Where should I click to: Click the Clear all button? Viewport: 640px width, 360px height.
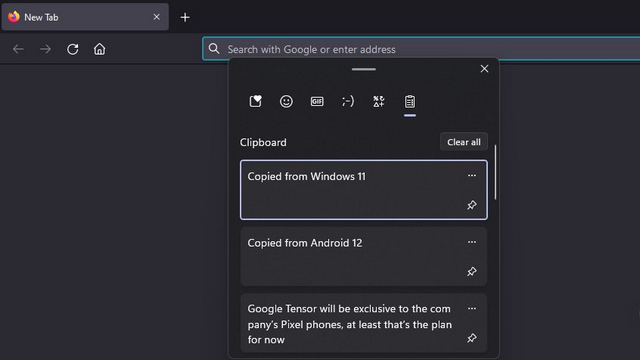pos(464,142)
